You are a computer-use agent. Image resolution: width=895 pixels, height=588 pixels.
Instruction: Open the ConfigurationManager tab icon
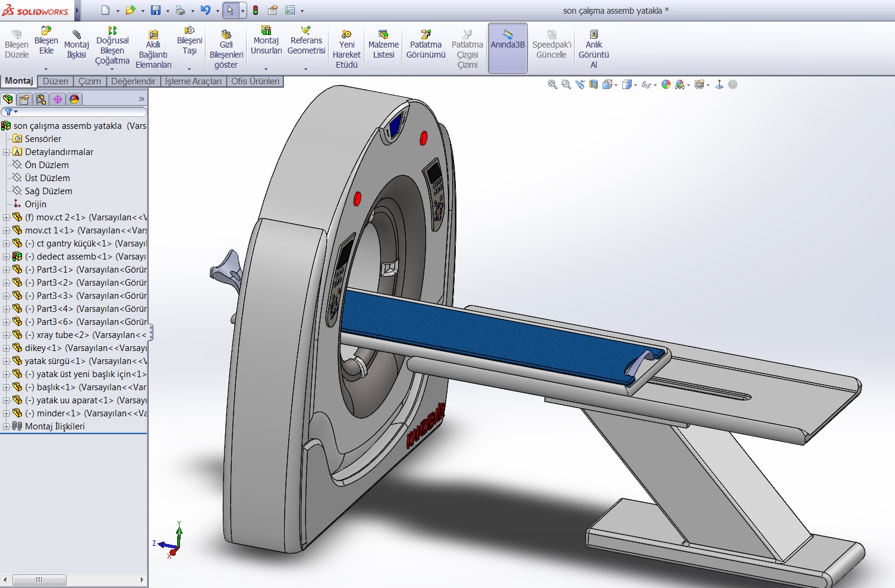41,99
